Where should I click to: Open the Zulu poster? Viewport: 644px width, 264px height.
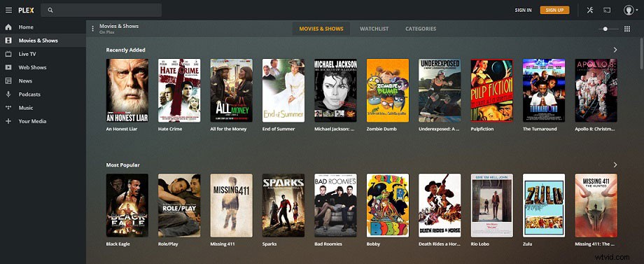pos(544,205)
